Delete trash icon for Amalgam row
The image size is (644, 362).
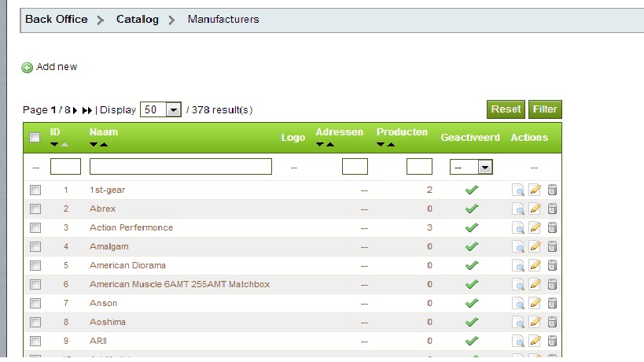click(x=553, y=246)
